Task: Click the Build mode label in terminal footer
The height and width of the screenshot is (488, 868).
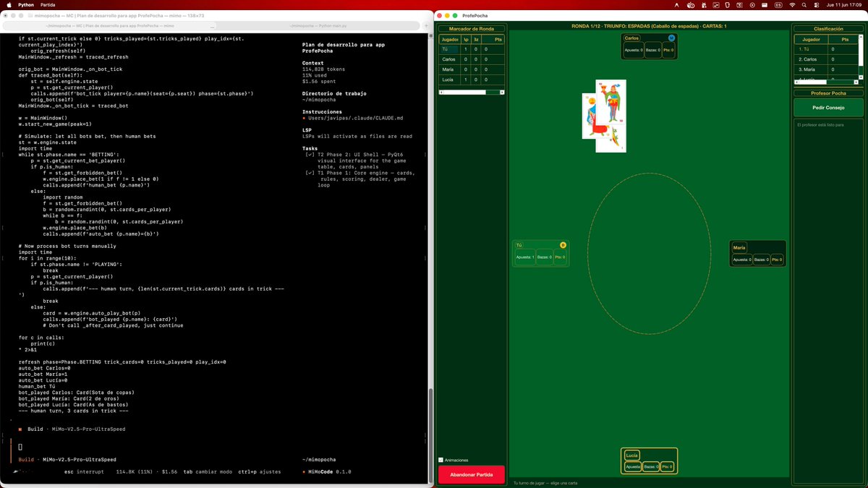Action: 26,459
